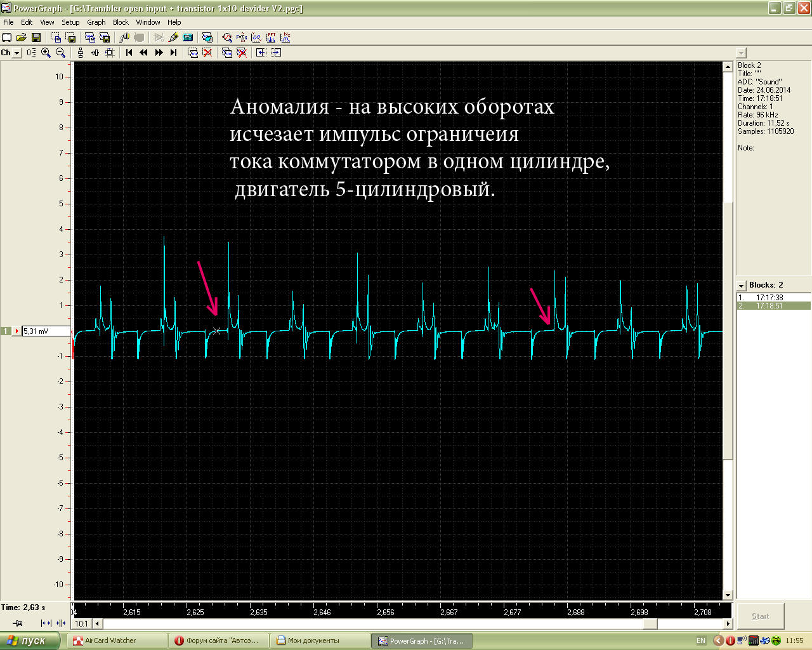Open the пуск Start menu on taskbar
Image resolution: width=812 pixels, height=650 pixels.
coord(30,640)
